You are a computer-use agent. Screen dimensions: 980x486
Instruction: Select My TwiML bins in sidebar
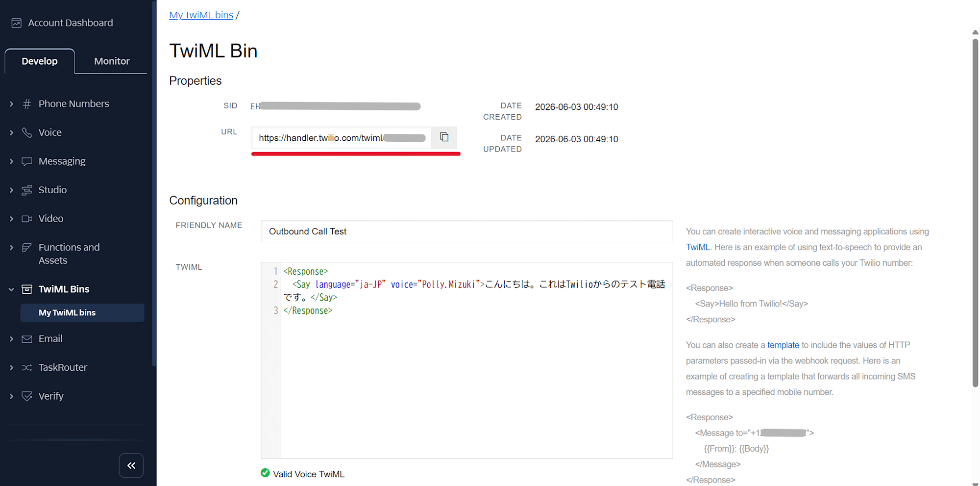[x=82, y=313]
